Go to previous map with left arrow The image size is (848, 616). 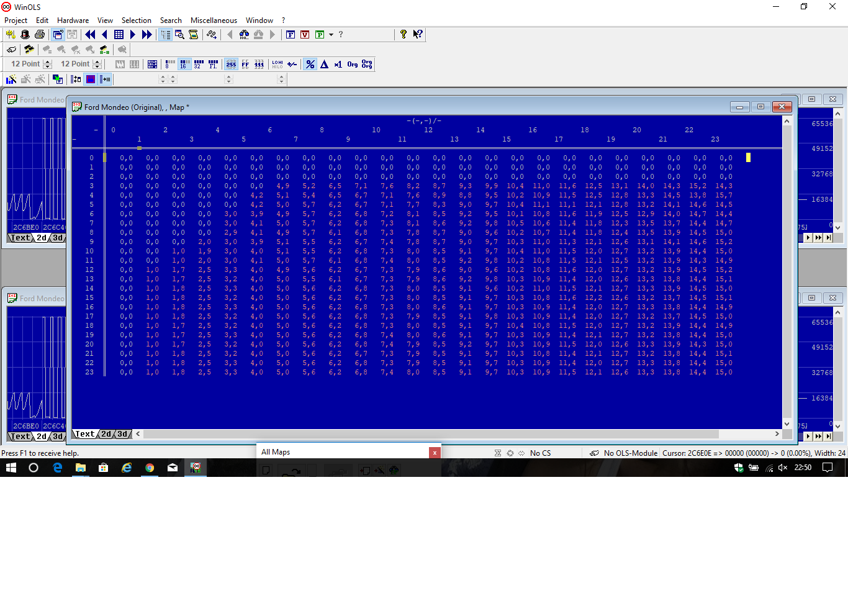click(x=104, y=34)
